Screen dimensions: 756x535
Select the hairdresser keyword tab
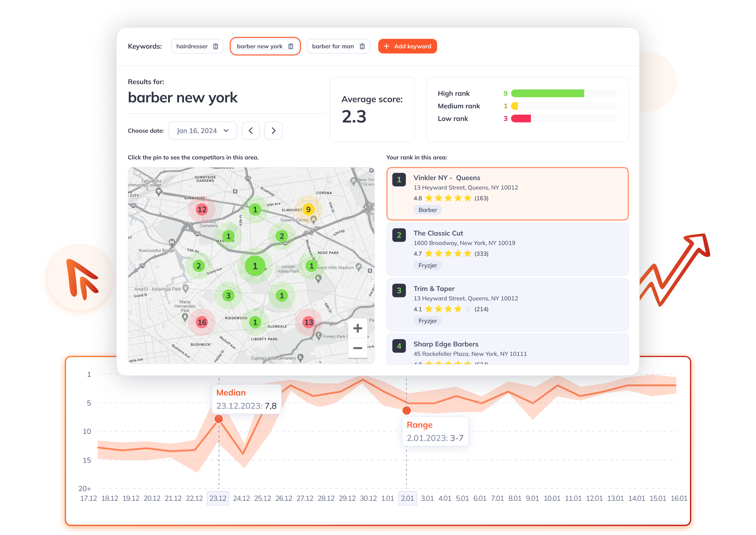[192, 46]
